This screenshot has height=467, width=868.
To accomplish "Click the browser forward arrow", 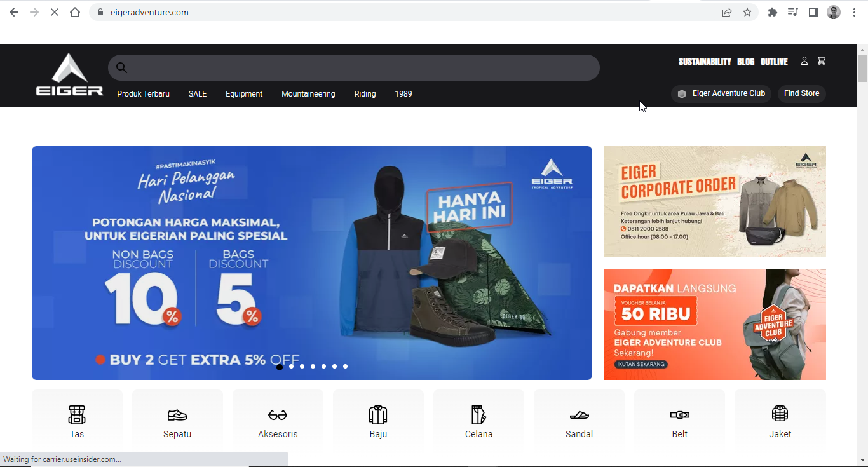I will pyautogui.click(x=34, y=12).
